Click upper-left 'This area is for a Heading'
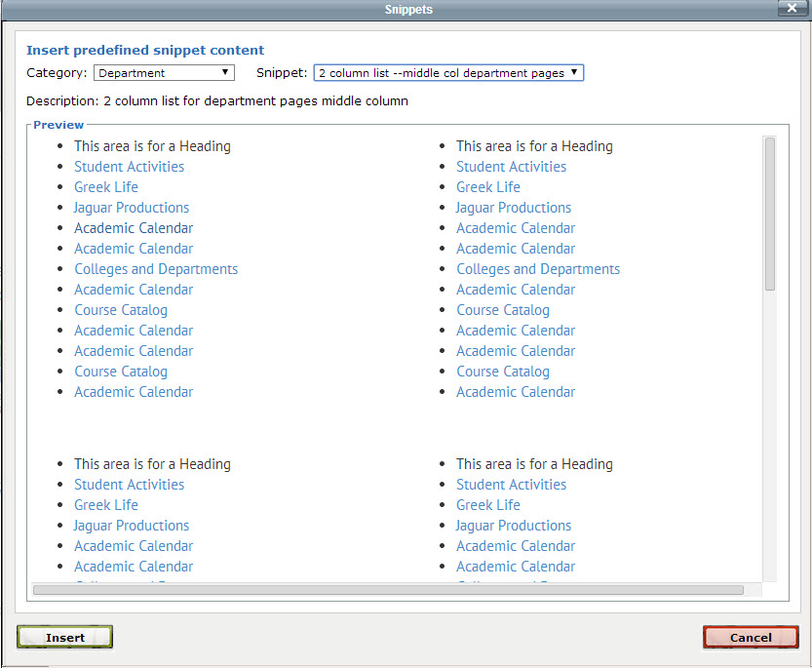The height and width of the screenshot is (668, 812). point(152,146)
